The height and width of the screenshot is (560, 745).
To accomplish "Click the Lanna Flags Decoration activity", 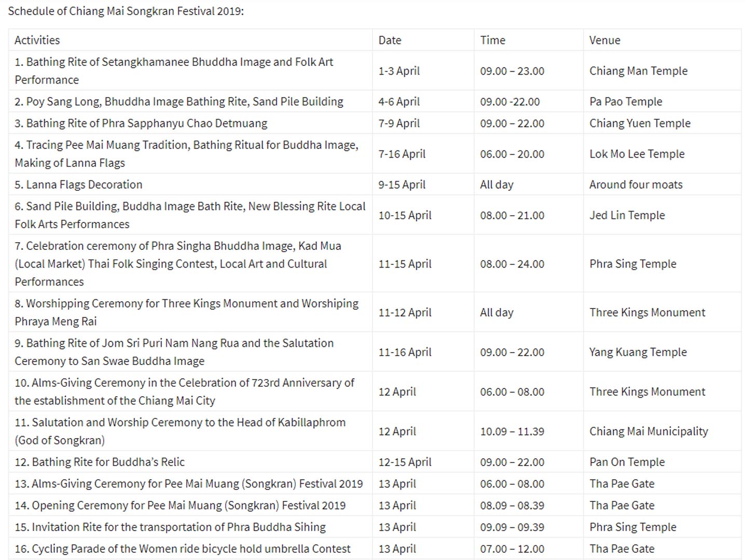I will pyautogui.click(x=78, y=185).
